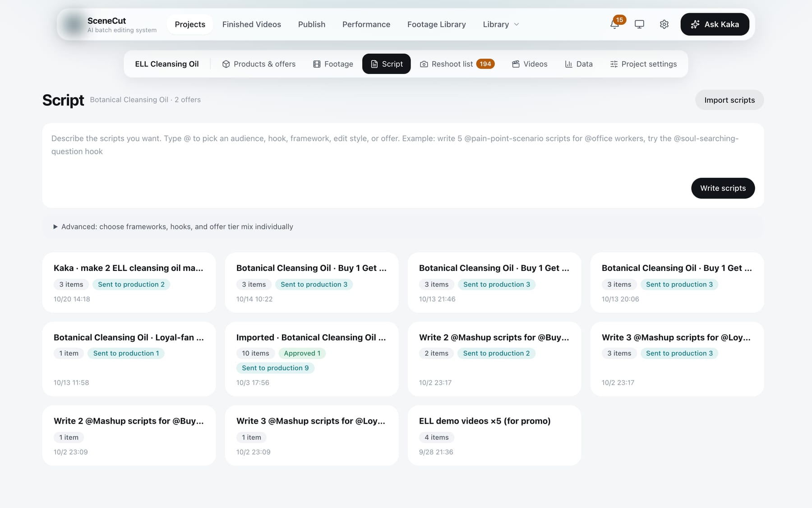This screenshot has width=812, height=508.
Task: Click the Import scripts button
Action: 729,100
